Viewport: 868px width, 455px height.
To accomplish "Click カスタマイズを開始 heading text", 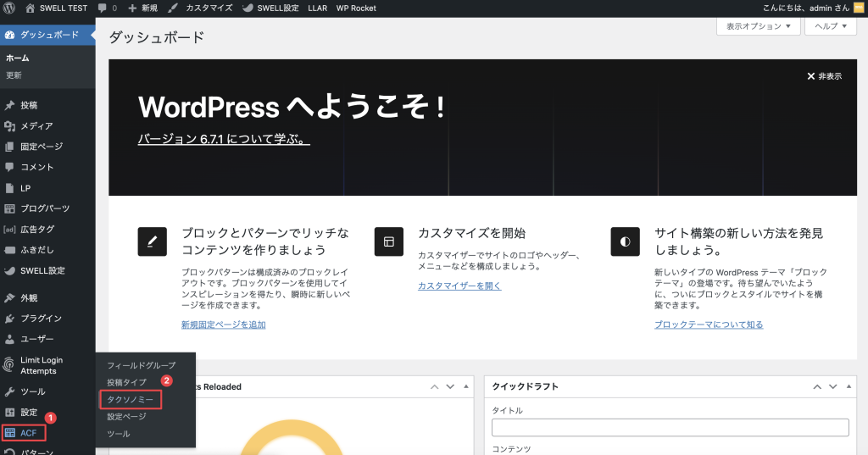I will pyautogui.click(x=471, y=233).
